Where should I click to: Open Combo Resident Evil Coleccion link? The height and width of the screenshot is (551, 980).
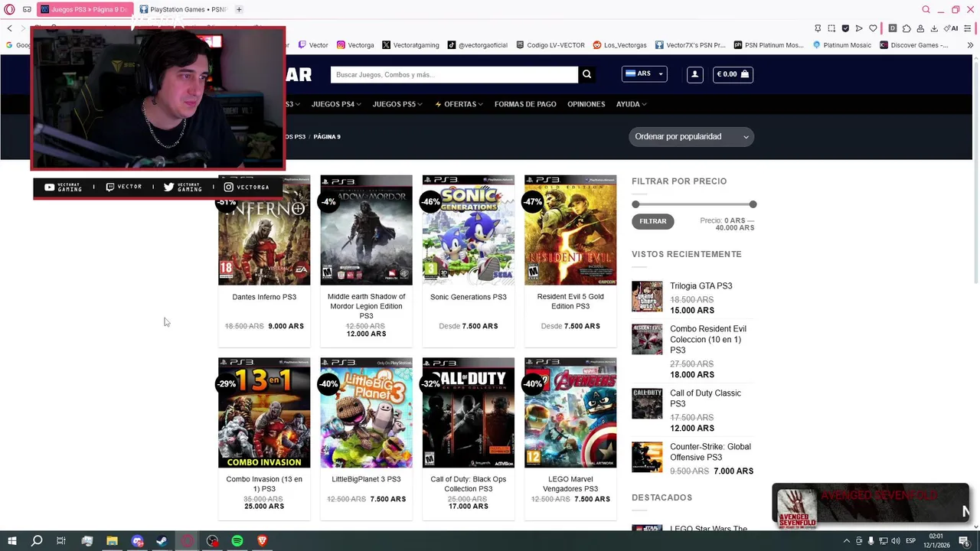click(x=708, y=339)
